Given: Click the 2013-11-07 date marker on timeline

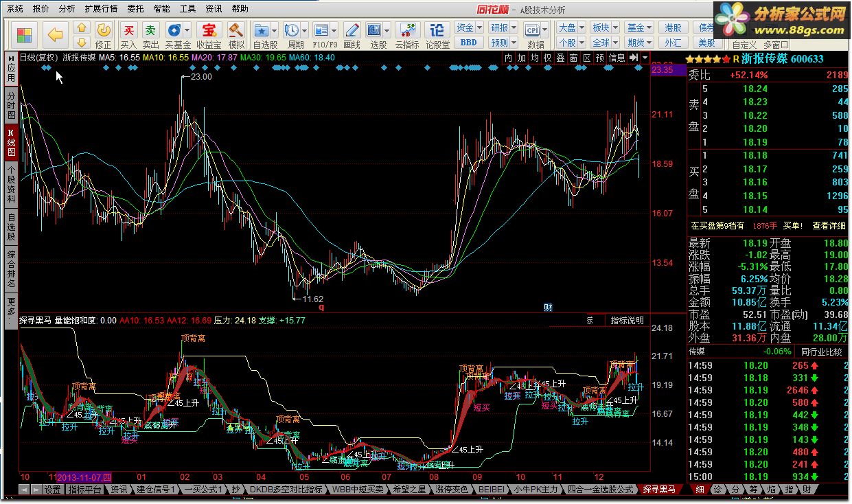Looking at the screenshot, I should 84,477.
